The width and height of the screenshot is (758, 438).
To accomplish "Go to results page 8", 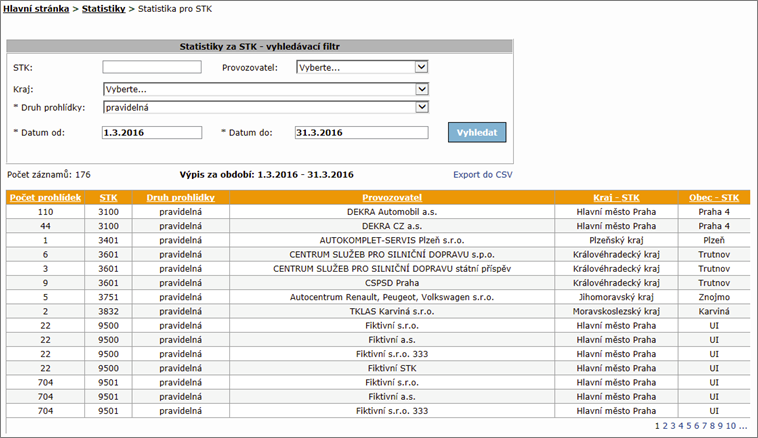I will 712,426.
